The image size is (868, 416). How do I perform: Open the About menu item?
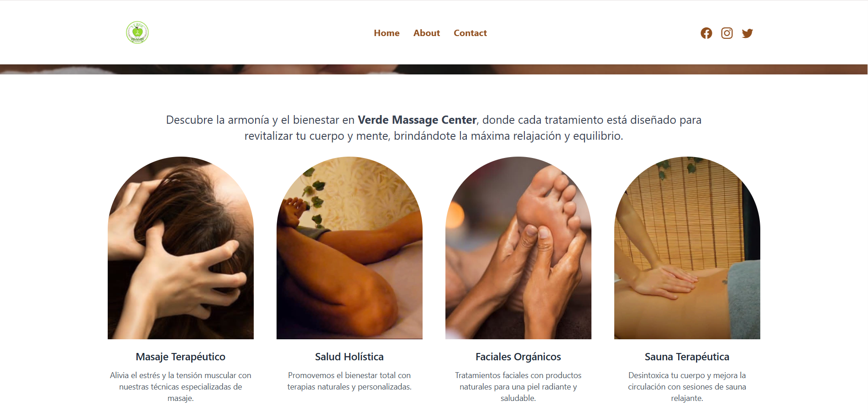[x=427, y=33]
